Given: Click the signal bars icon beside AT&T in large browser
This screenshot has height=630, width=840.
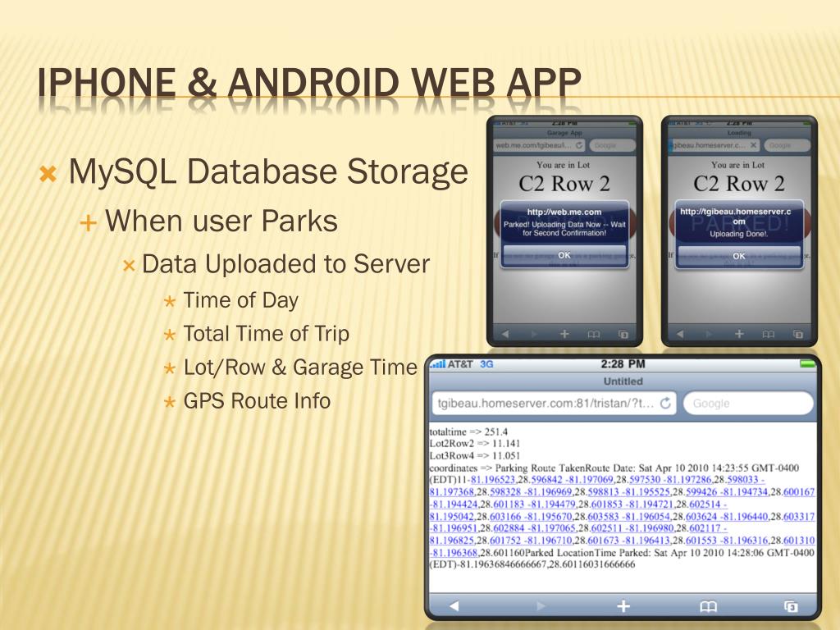Looking at the screenshot, I should pos(438,364).
